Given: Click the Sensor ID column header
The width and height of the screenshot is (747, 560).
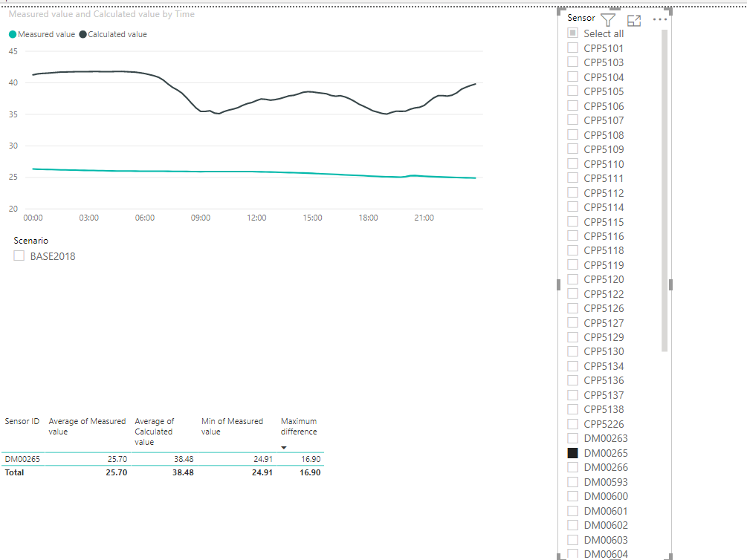Looking at the screenshot, I should [x=22, y=421].
